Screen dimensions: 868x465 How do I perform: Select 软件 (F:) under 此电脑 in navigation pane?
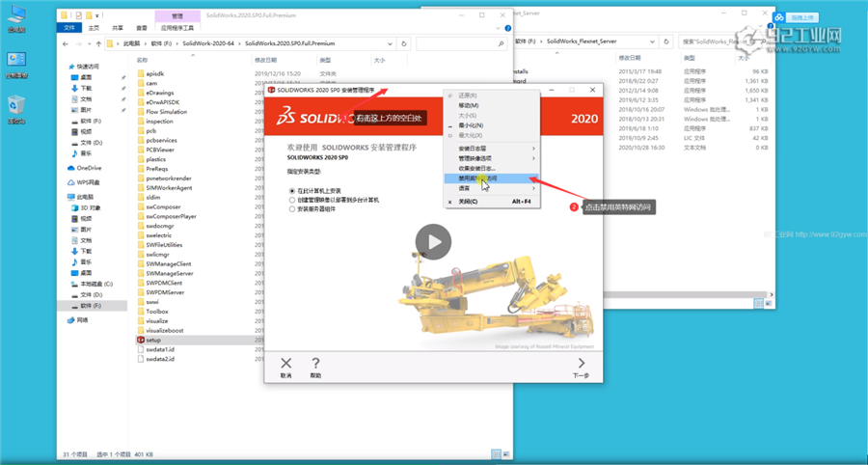coord(91,306)
